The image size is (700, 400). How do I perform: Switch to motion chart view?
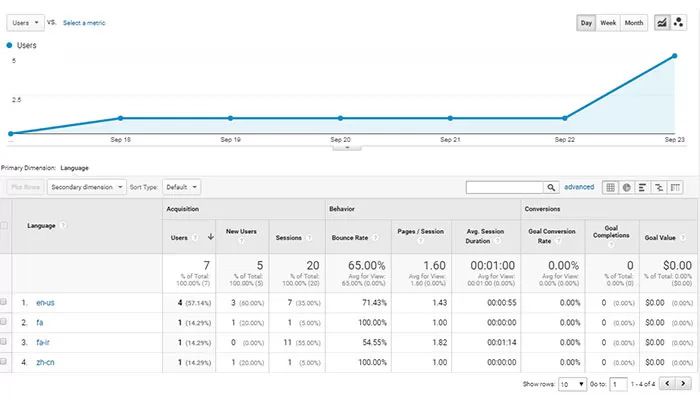click(x=679, y=22)
